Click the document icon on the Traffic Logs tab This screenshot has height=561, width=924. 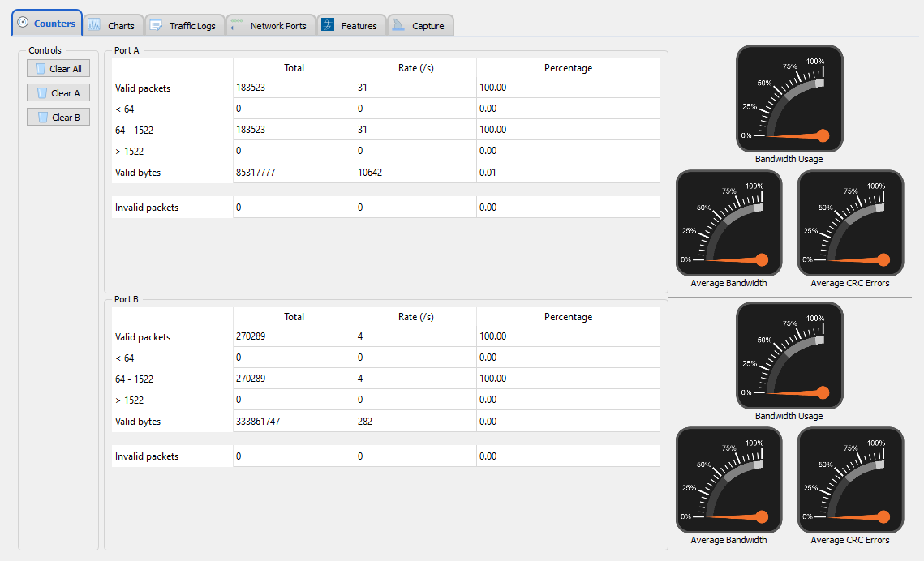coord(156,25)
